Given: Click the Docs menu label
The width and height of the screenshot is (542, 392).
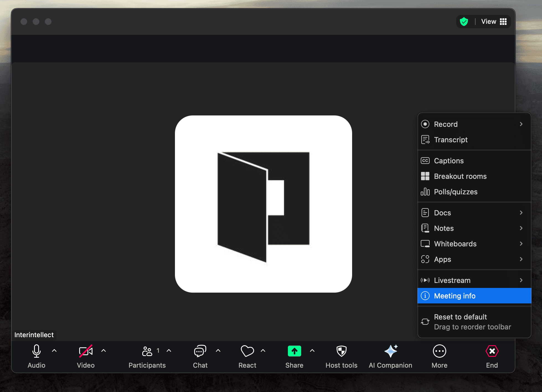Looking at the screenshot, I should click(x=442, y=213).
